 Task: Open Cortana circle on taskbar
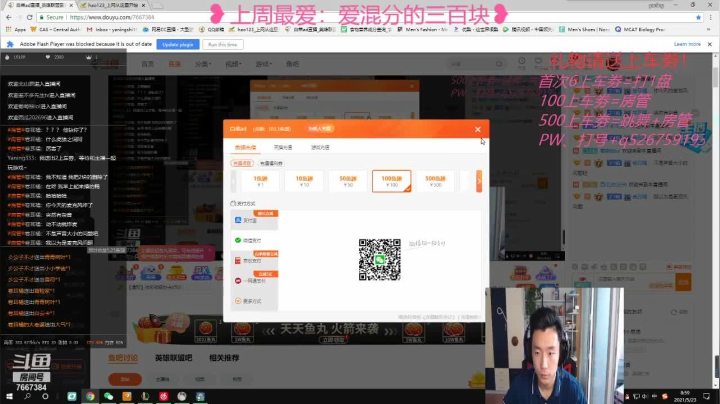click(x=45, y=396)
